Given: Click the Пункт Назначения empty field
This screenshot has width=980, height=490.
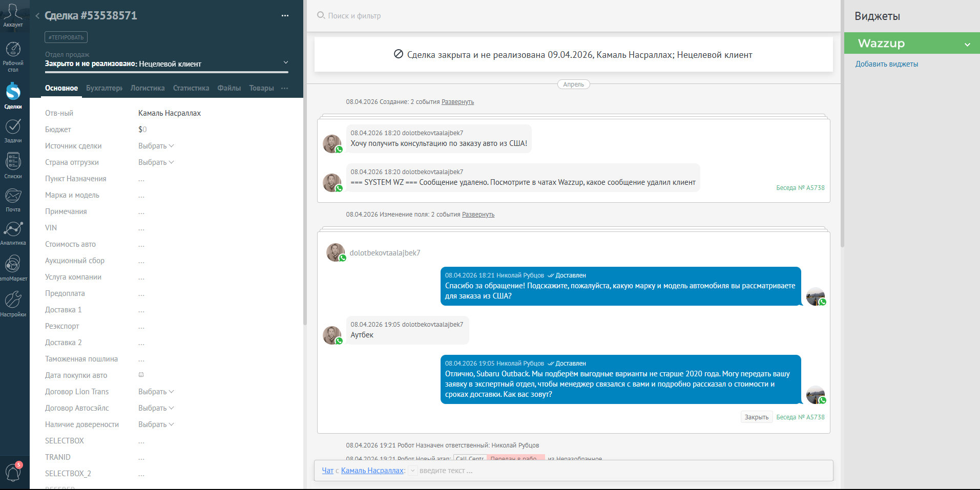Looking at the screenshot, I should pos(141,180).
